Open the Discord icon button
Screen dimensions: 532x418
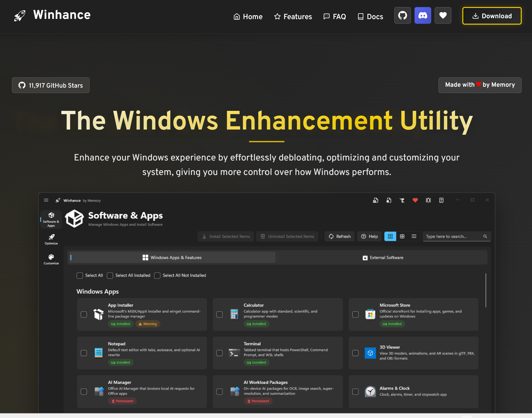pyautogui.click(x=423, y=15)
